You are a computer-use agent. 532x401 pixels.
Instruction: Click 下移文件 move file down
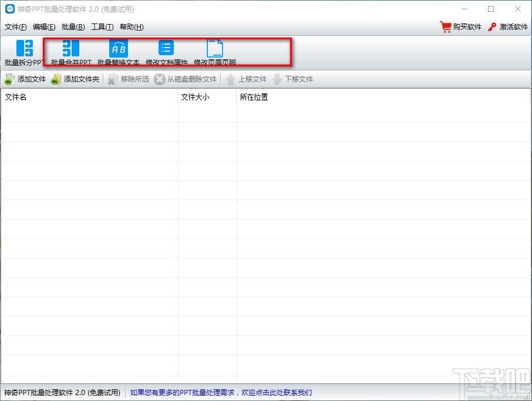click(x=293, y=79)
